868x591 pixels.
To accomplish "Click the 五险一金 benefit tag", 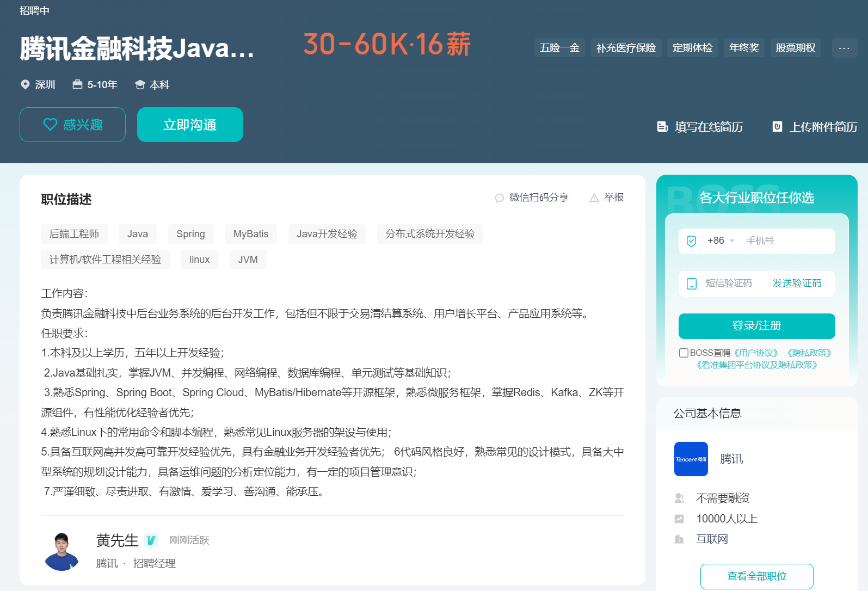I will (x=559, y=48).
